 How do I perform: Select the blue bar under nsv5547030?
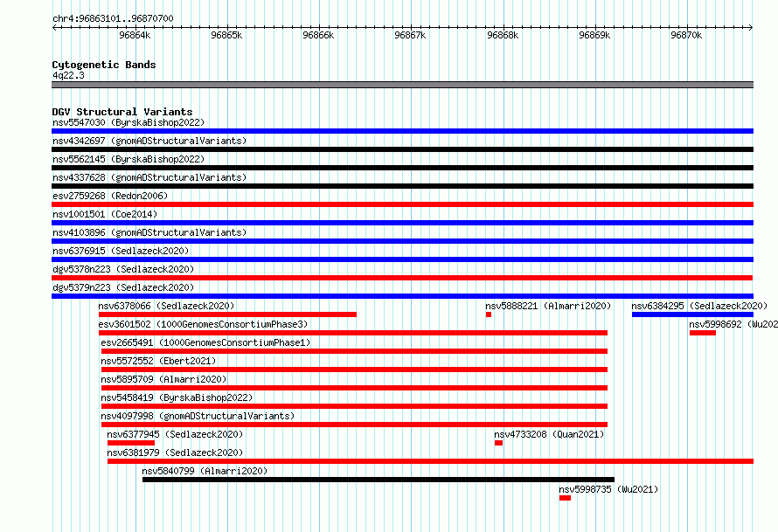pyautogui.click(x=402, y=131)
